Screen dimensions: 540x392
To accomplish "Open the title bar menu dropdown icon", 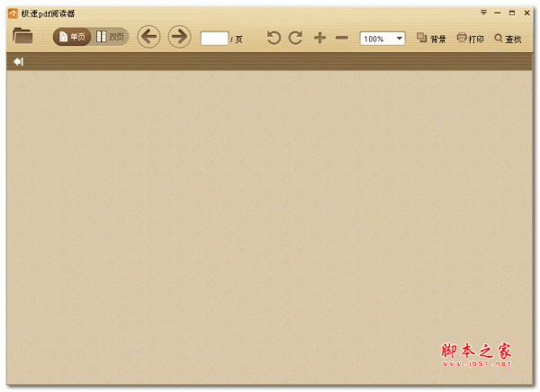I will click(x=483, y=13).
